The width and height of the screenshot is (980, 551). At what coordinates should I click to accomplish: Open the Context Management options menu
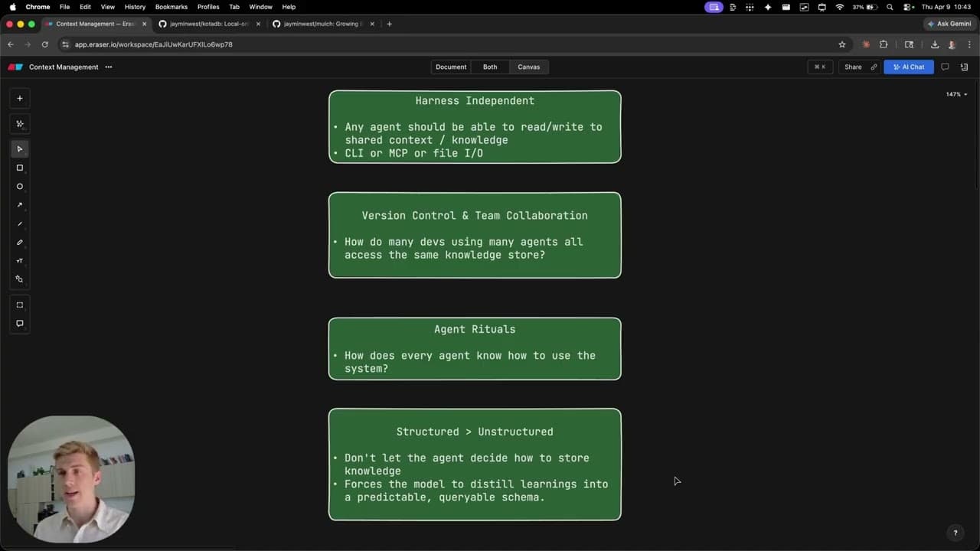(108, 67)
